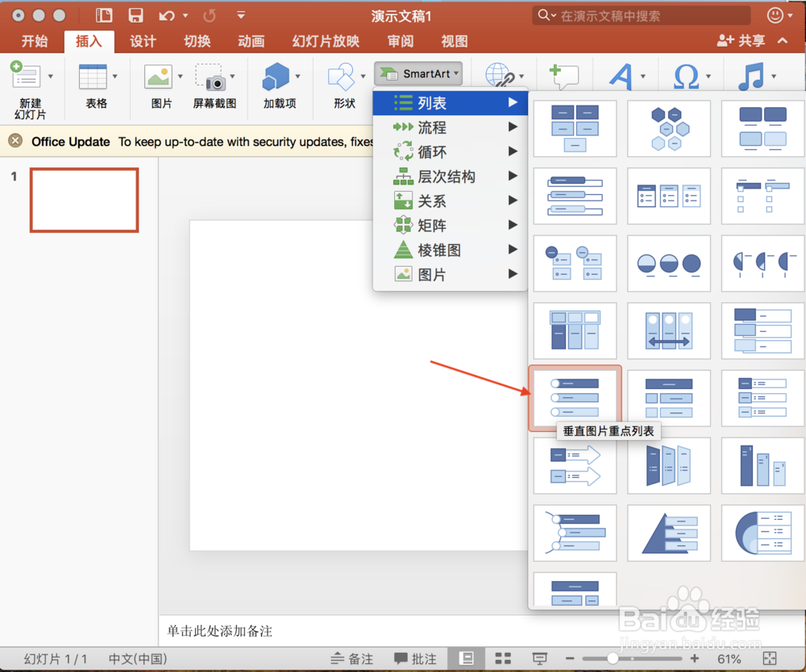
Task: Switch to Transitions (切换) tab
Action: point(197,41)
